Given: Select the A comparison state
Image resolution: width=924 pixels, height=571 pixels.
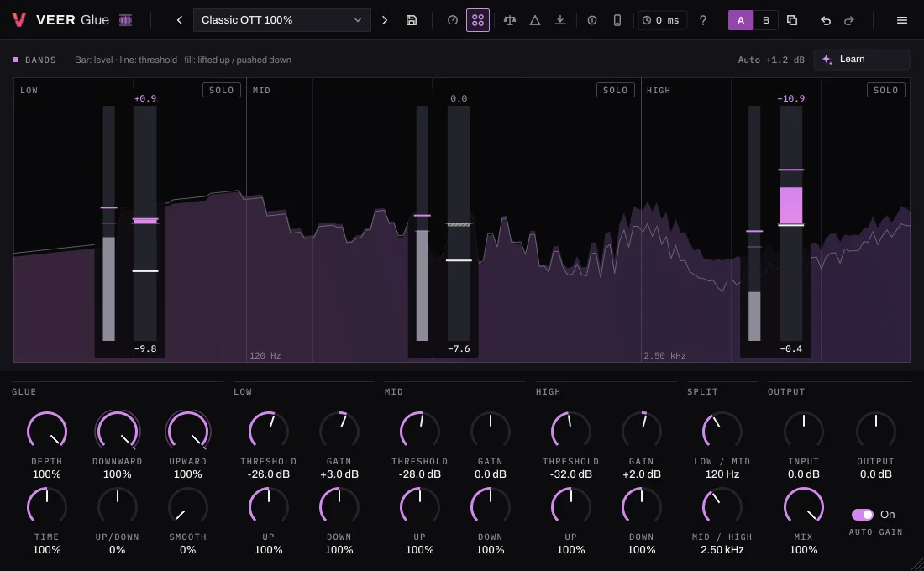Looking at the screenshot, I should (741, 20).
